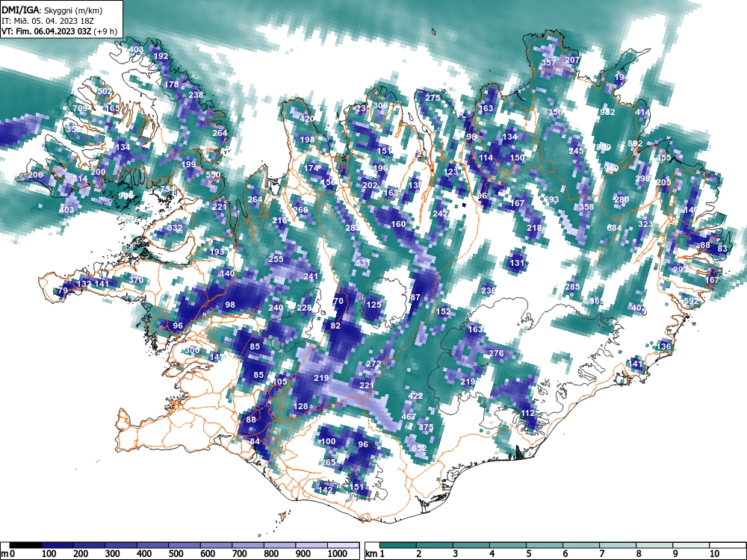The height and width of the screenshot is (560, 747).
Task: Click the 5 tick label in km legend
Action: click(528, 554)
